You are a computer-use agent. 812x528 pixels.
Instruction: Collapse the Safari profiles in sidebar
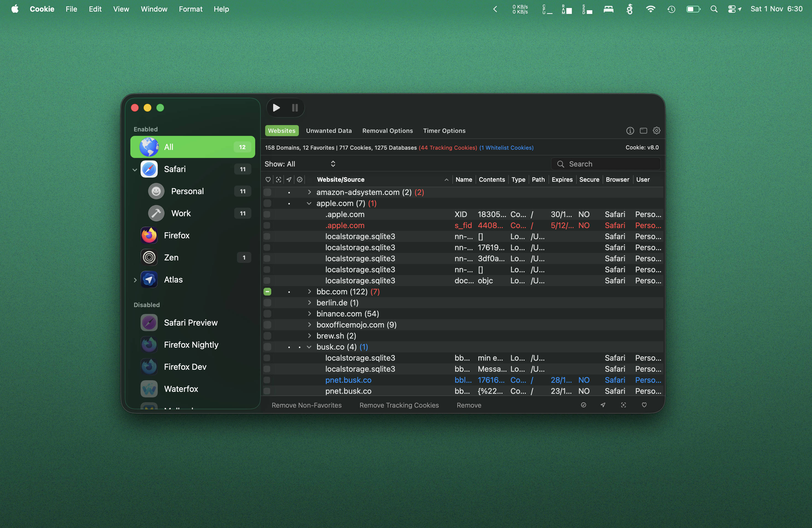pyautogui.click(x=135, y=170)
